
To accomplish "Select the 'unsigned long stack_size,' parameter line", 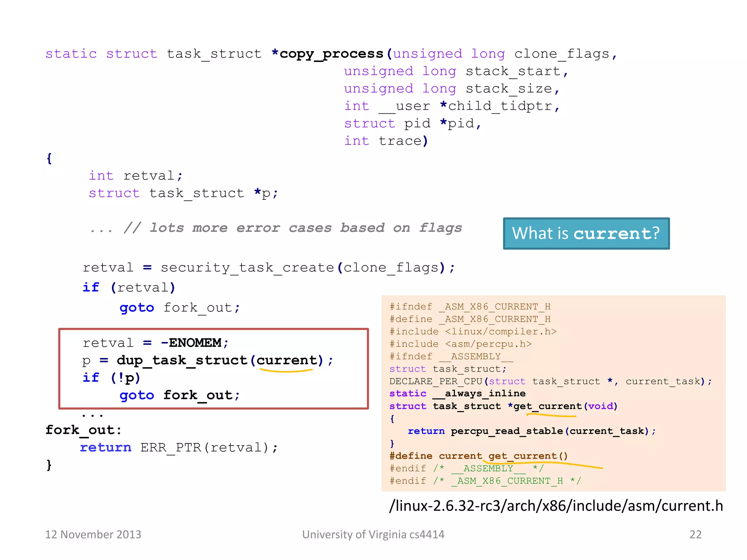I will coord(452,89).
